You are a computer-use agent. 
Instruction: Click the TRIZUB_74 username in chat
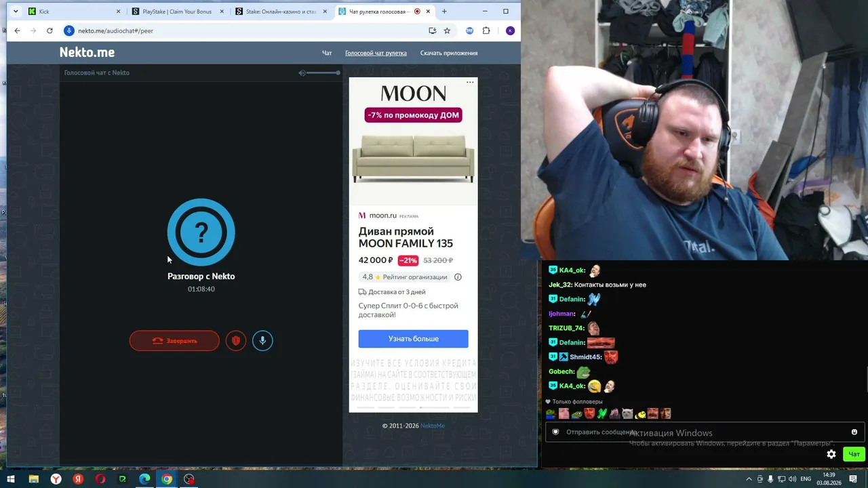[x=566, y=328]
